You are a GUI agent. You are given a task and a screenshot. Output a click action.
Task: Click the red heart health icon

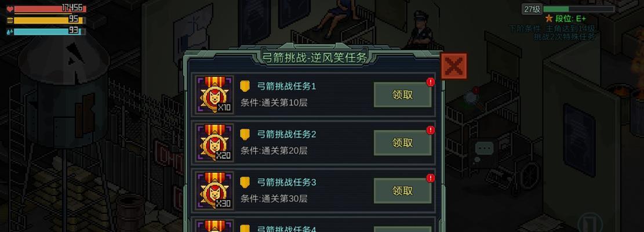[10, 9]
